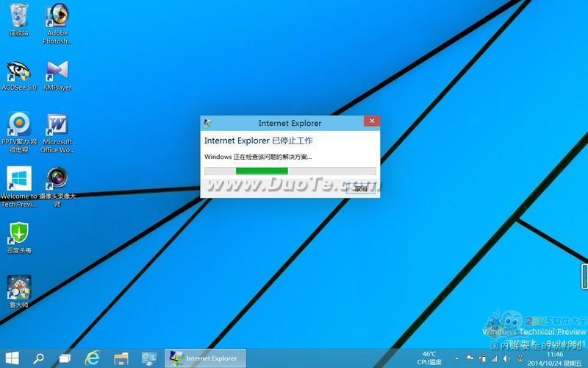The image size is (588, 368).
Task: Switch input method via 英 indicator
Action: coord(520,359)
